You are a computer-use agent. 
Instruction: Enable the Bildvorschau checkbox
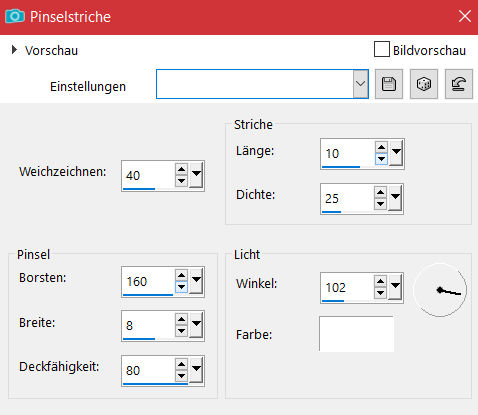point(382,49)
